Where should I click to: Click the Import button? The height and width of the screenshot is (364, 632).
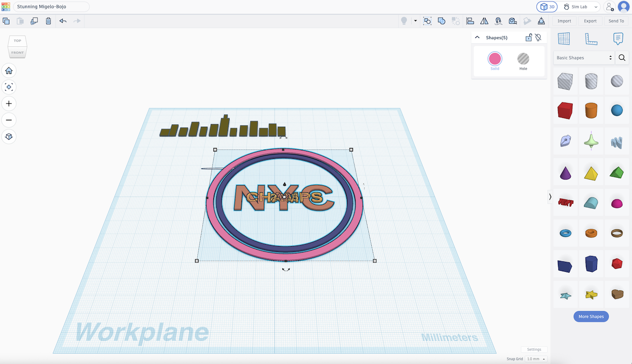tap(564, 21)
